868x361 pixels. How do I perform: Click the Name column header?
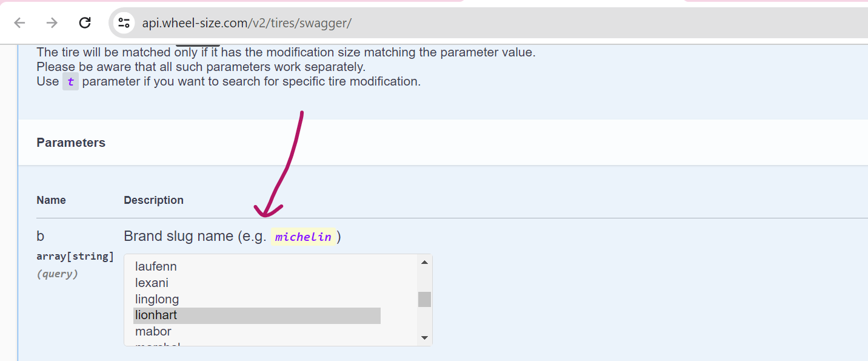coord(51,200)
